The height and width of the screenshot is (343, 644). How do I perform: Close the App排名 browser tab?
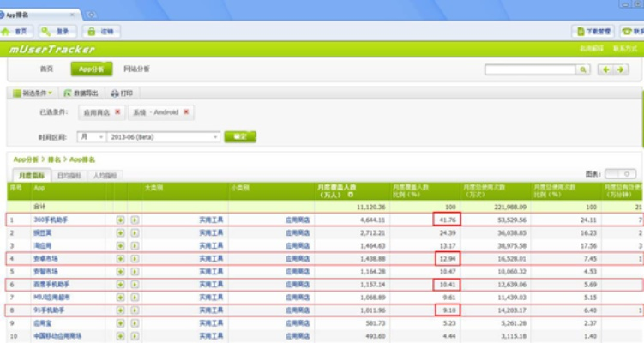pos(72,15)
